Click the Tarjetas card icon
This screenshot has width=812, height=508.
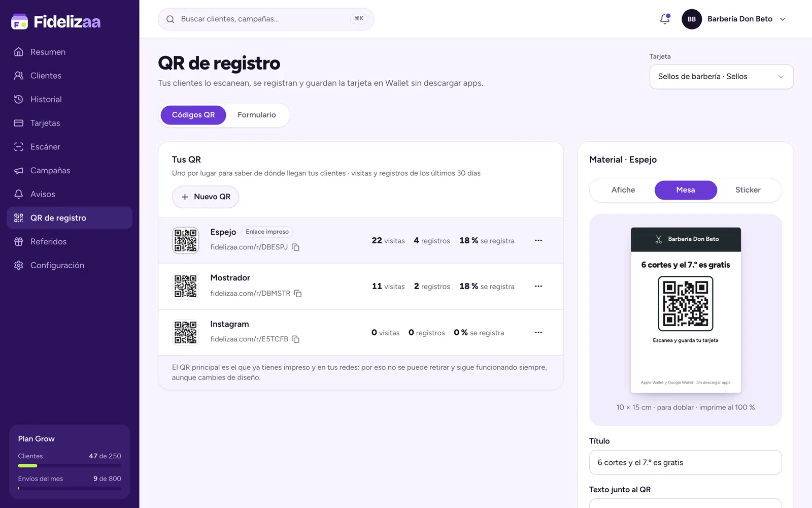coord(19,123)
